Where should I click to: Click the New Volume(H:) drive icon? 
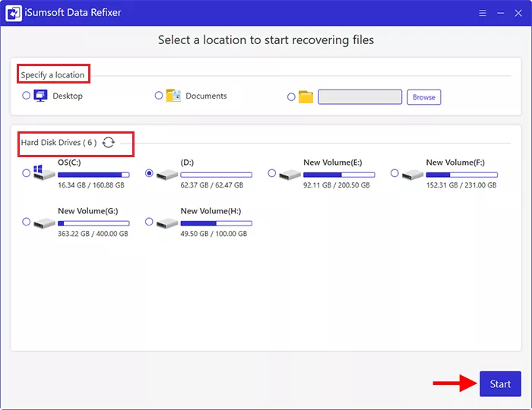coord(166,222)
